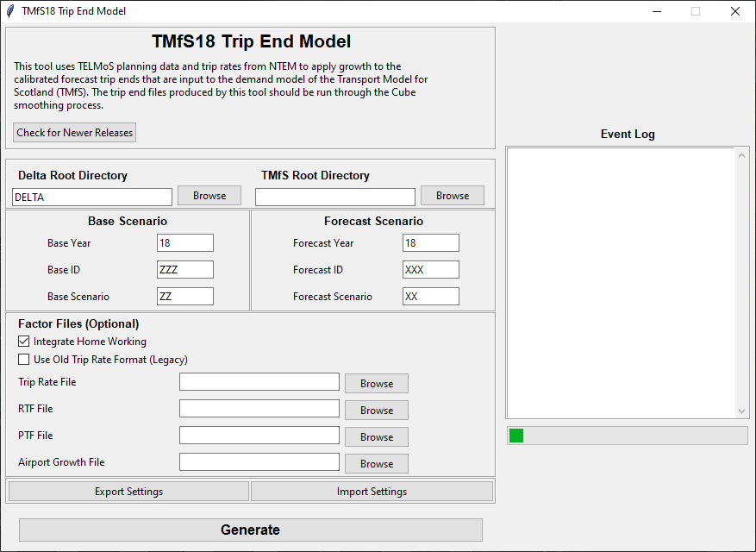
Task: Click the PTF File path field
Action: click(259, 436)
